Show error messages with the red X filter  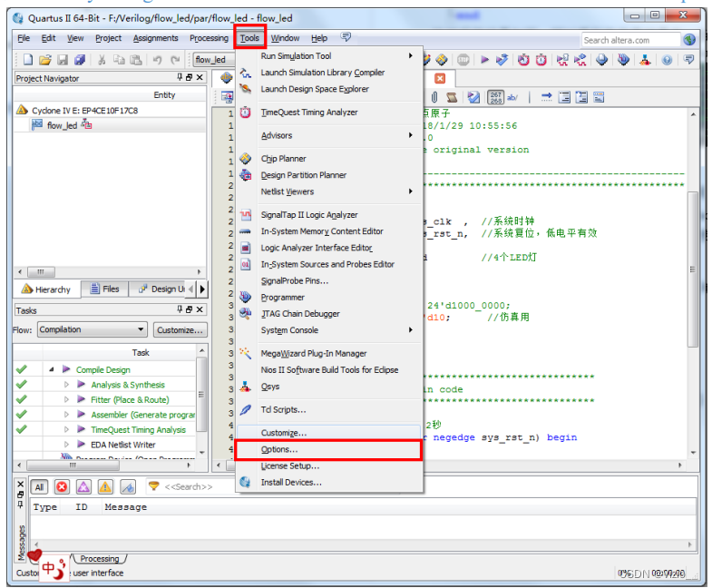point(62,487)
